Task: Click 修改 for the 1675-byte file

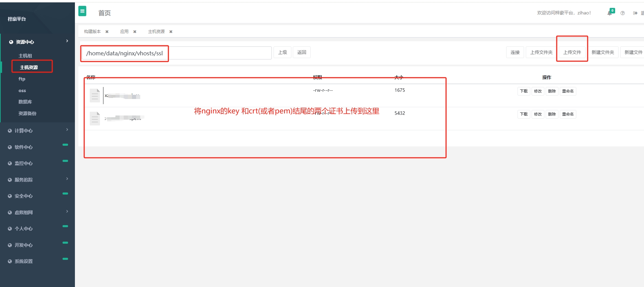Action: click(x=538, y=91)
